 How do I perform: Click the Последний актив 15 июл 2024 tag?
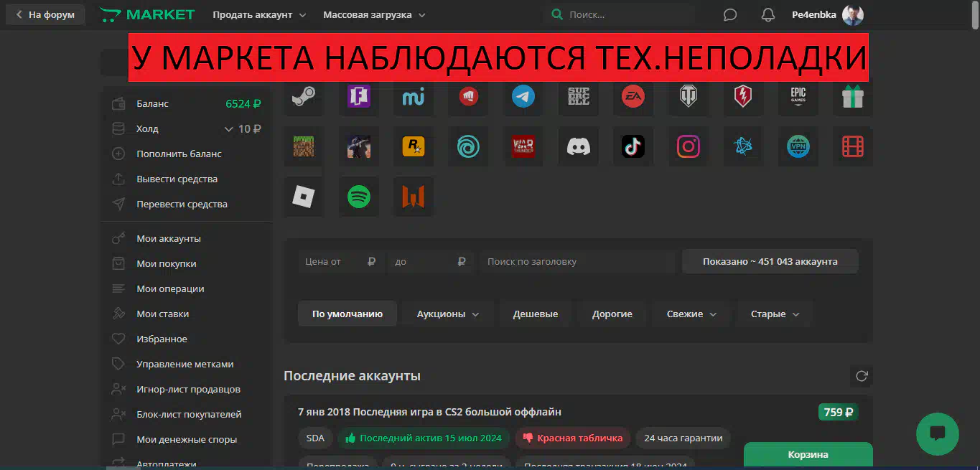coord(424,438)
